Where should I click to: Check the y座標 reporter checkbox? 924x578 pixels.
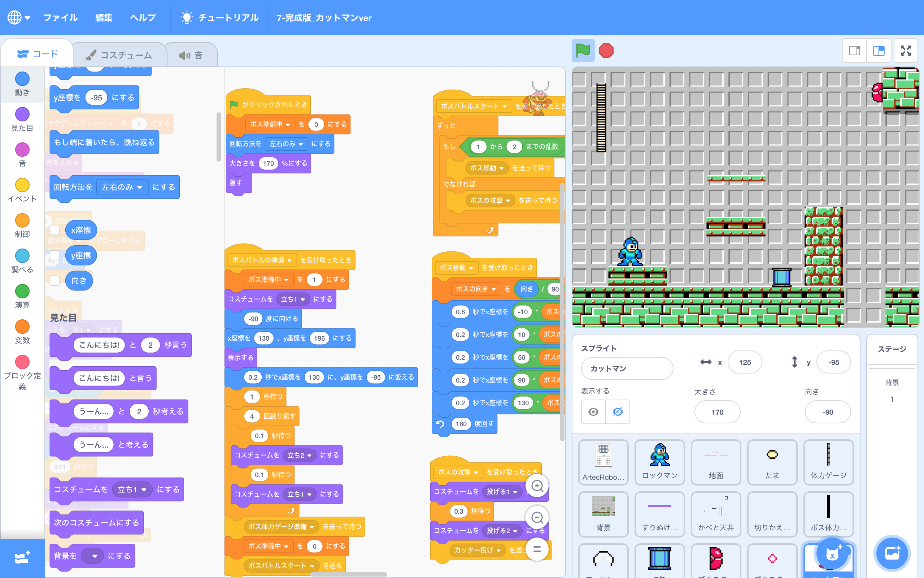tap(55, 255)
